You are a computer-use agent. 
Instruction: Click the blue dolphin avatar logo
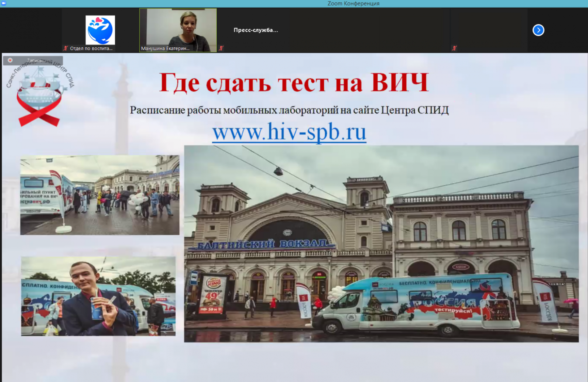100,30
